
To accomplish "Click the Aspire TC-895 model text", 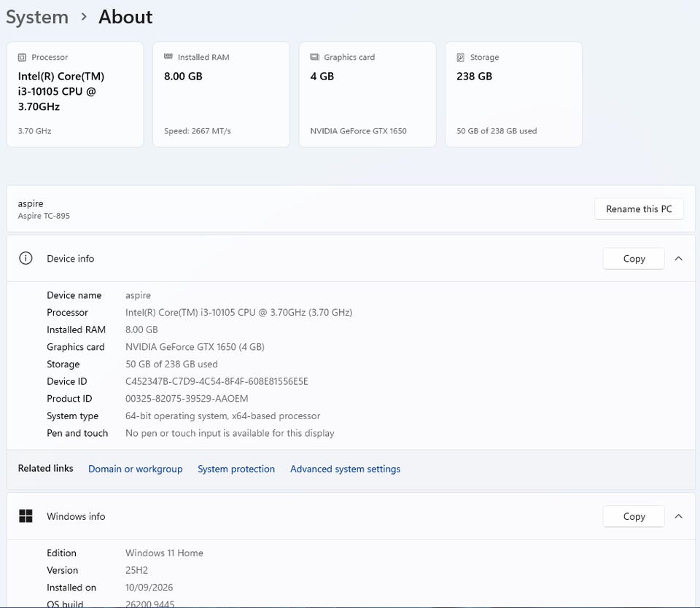I will coord(44,216).
